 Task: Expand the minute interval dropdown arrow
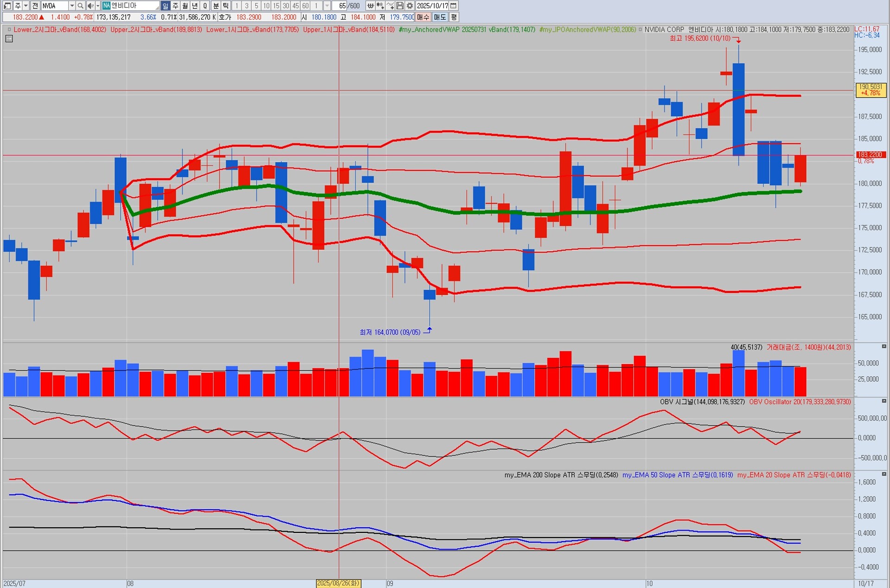pos(327,6)
